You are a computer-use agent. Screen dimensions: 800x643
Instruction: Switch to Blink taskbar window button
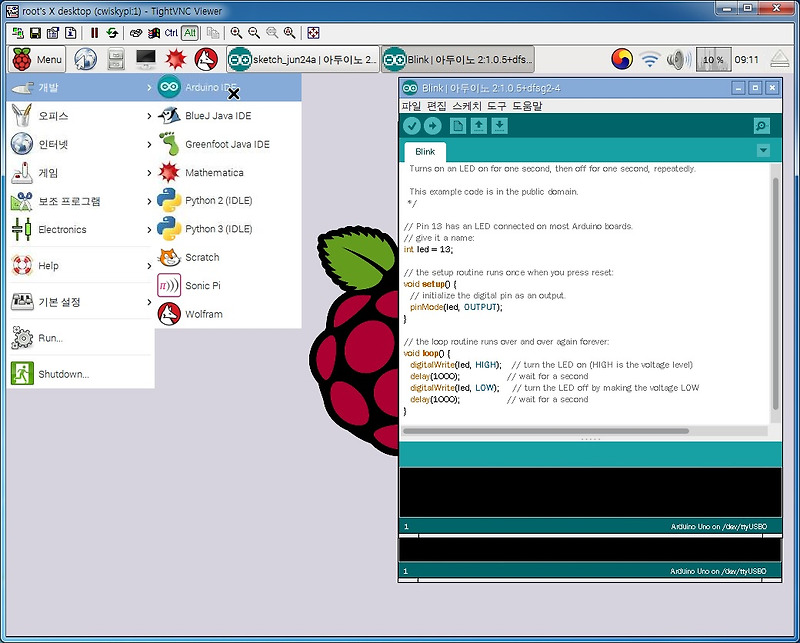coord(458,60)
